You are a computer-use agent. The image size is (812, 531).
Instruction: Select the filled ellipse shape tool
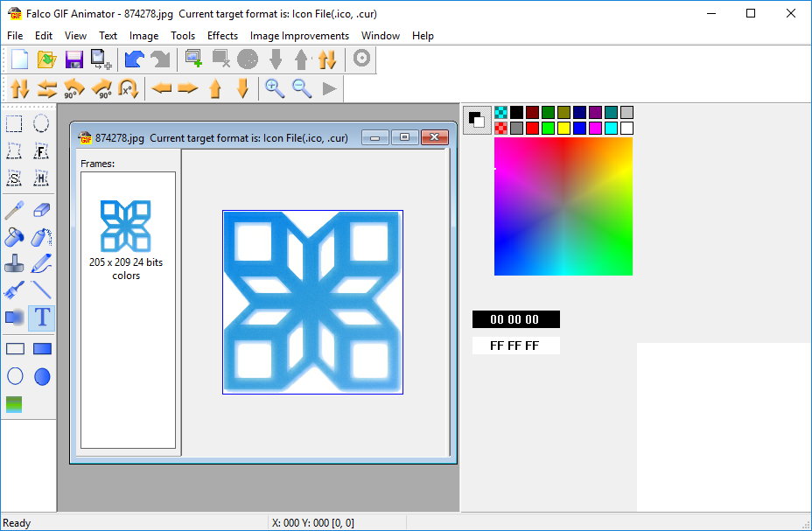[x=41, y=376]
